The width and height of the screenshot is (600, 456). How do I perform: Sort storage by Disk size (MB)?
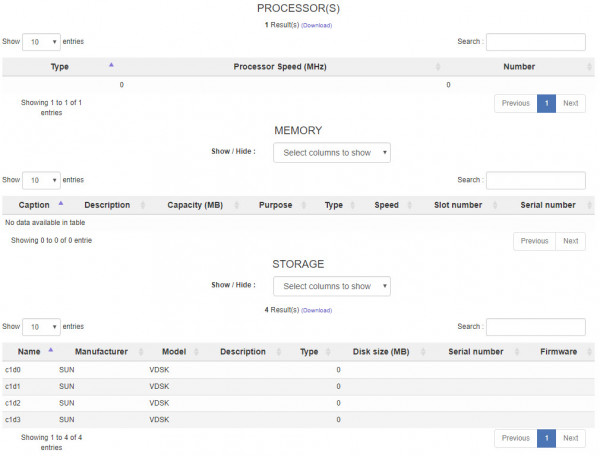tap(381, 352)
